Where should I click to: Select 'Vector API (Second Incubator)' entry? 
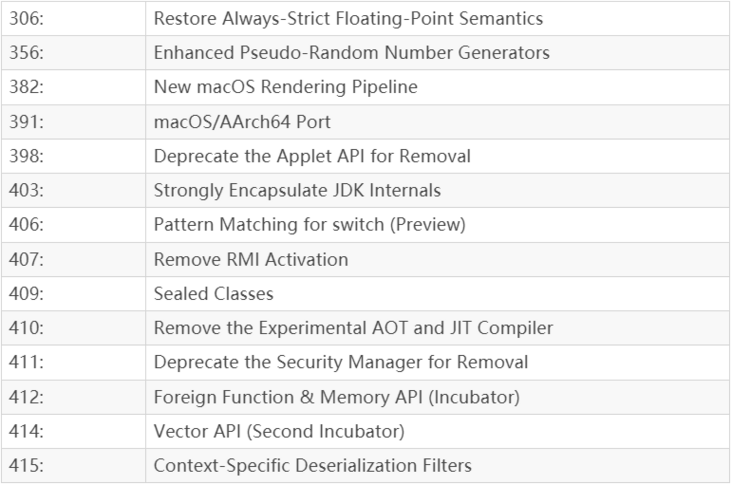pyautogui.click(x=279, y=431)
